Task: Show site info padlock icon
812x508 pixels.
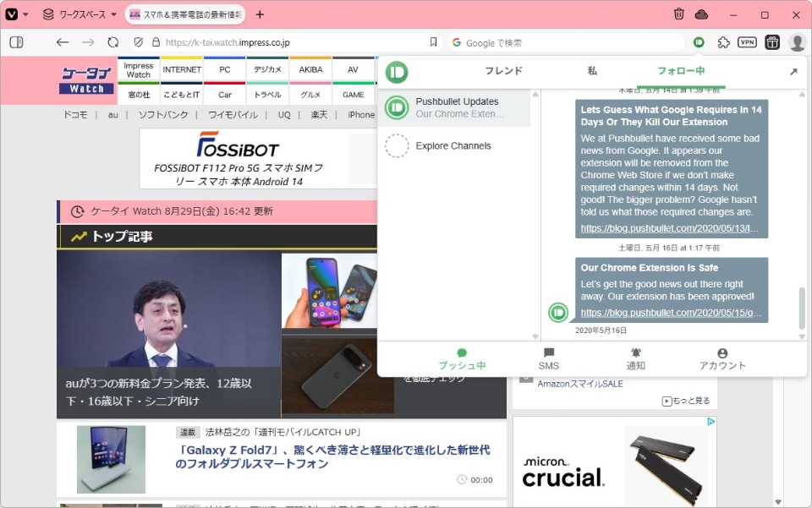Action: [156, 42]
